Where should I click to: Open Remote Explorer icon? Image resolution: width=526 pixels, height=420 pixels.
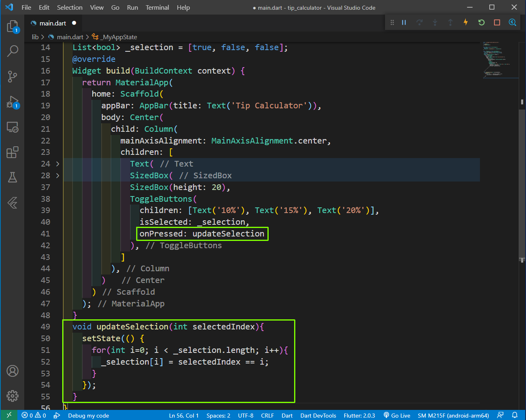click(13, 127)
